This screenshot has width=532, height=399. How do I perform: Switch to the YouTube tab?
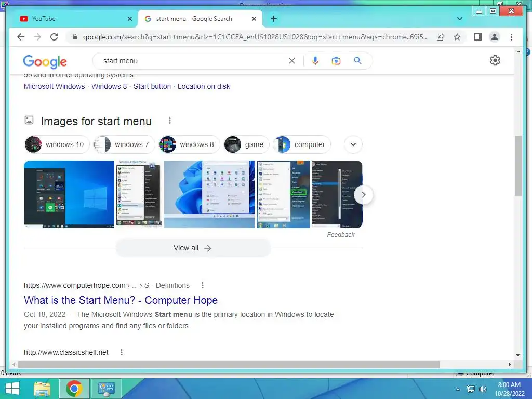[73, 19]
